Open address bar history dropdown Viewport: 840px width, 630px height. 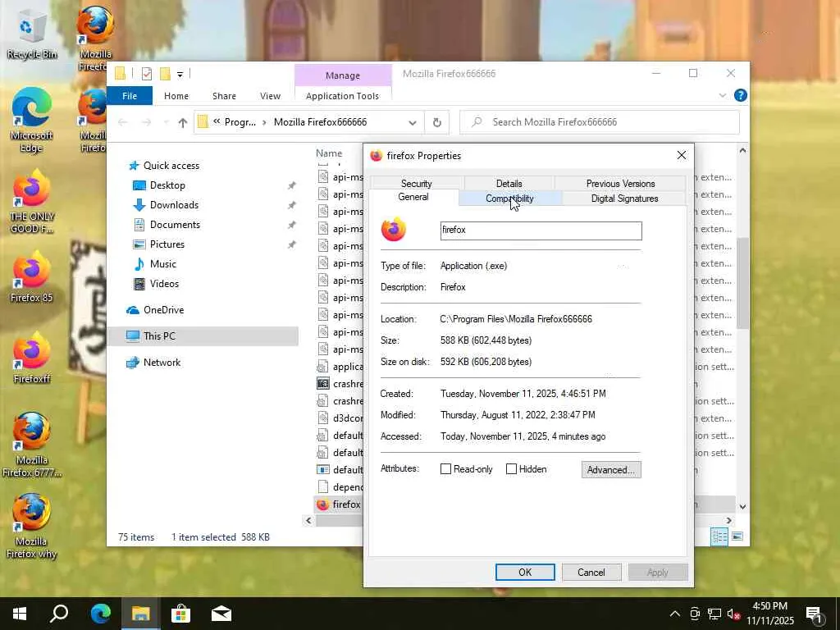pos(413,123)
